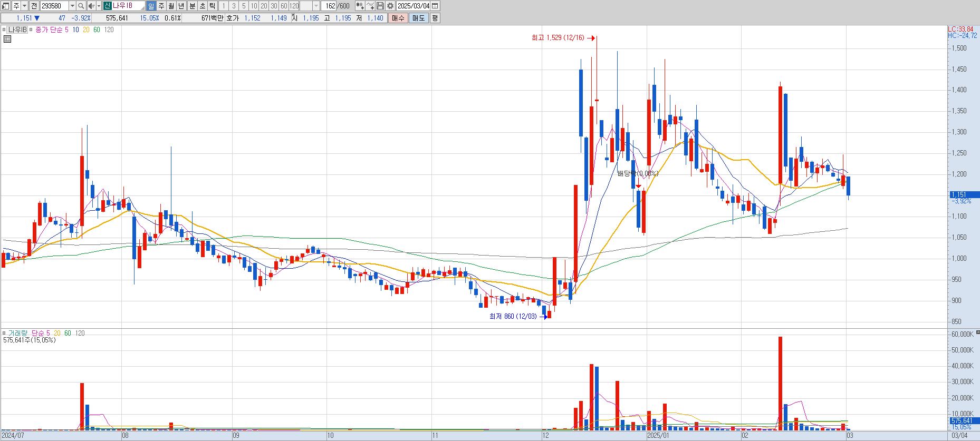Click the add candlestick chart icon
The height and width of the screenshot is (441, 980).
click(x=360, y=6)
